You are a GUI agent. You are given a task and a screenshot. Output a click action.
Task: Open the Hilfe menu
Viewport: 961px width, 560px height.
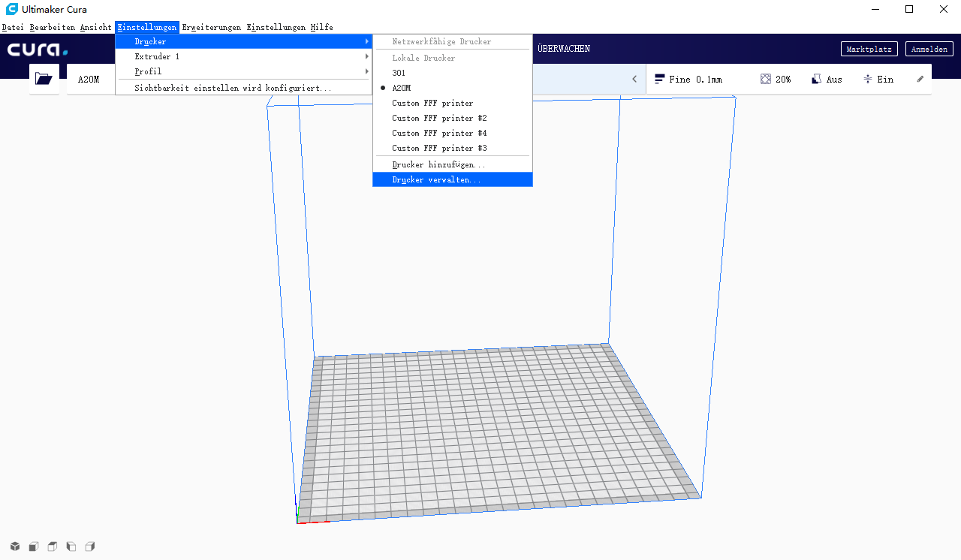[x=322, y=27]
